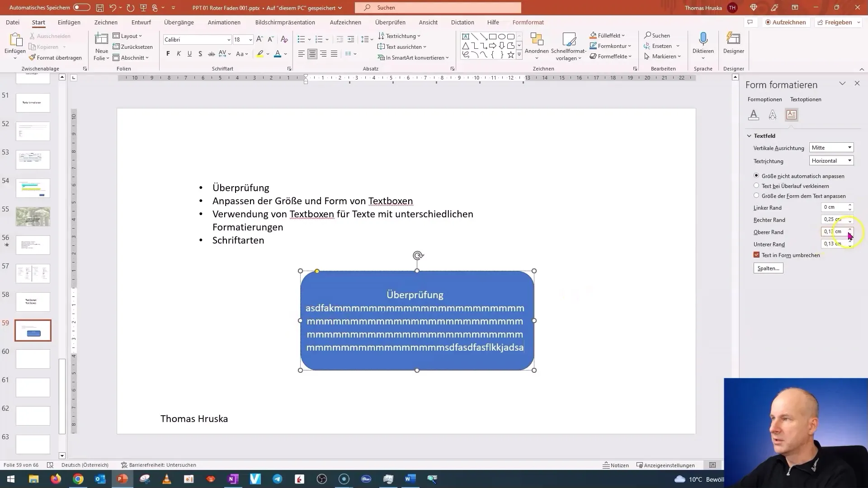
Task: Expand Abschnitt dropdown
Action: (x=131, y=57)
